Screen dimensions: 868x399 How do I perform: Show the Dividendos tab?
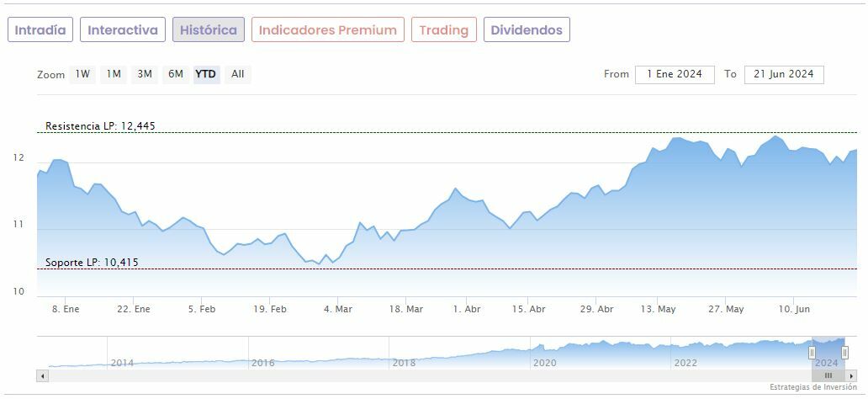click(527, 29)
